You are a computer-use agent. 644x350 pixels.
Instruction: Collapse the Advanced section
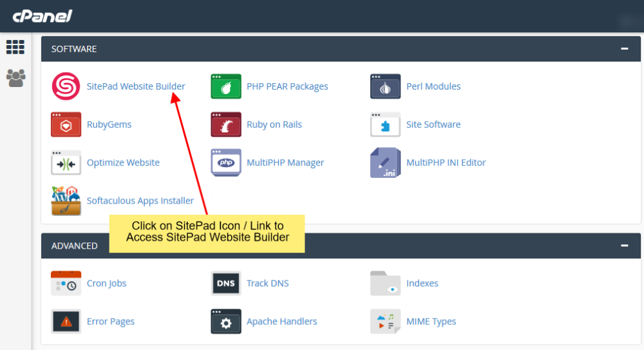tap(624, 246)
